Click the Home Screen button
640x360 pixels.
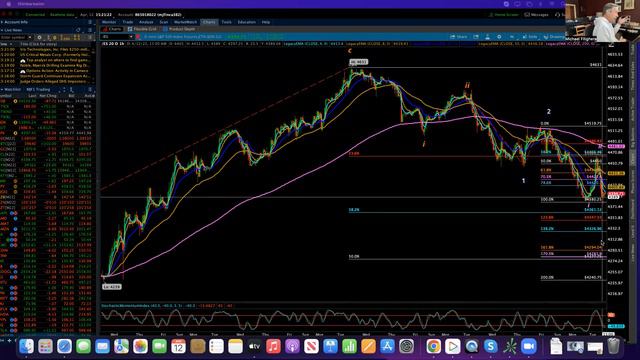504,15
